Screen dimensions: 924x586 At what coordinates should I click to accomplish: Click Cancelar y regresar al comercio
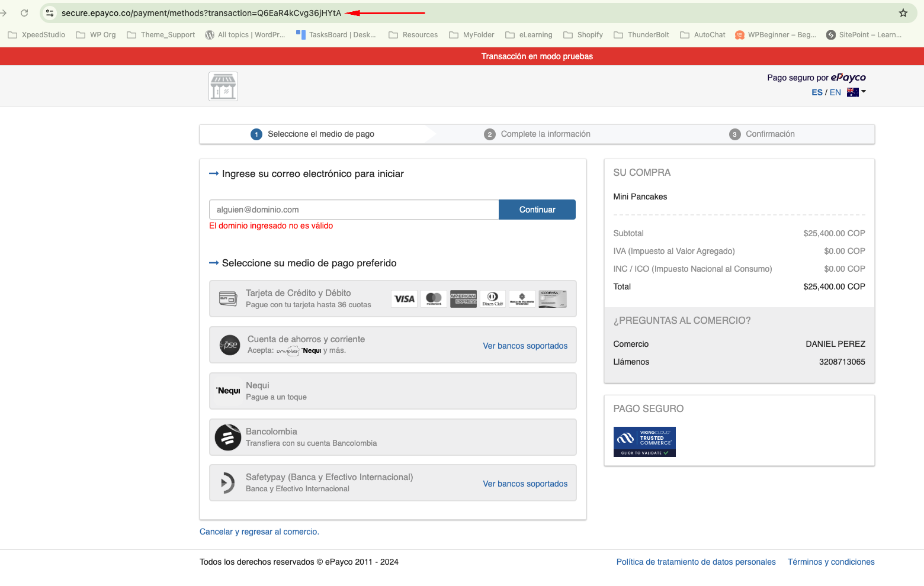259,532
